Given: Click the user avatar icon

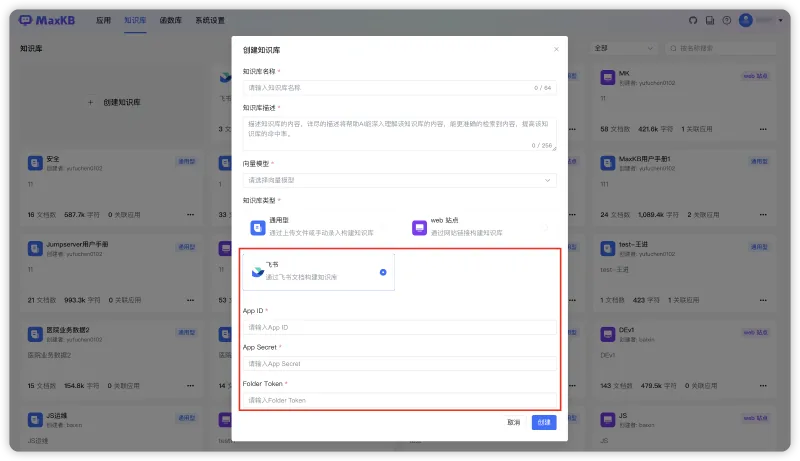Looking at the screenshot, I should (745, 20).
